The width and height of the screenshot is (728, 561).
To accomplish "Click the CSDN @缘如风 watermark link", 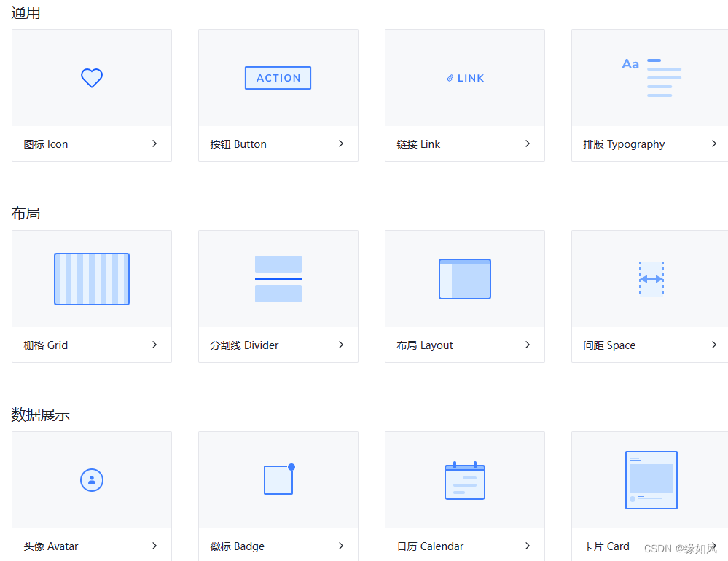I will pyautogui.click(x=679, y=549).
